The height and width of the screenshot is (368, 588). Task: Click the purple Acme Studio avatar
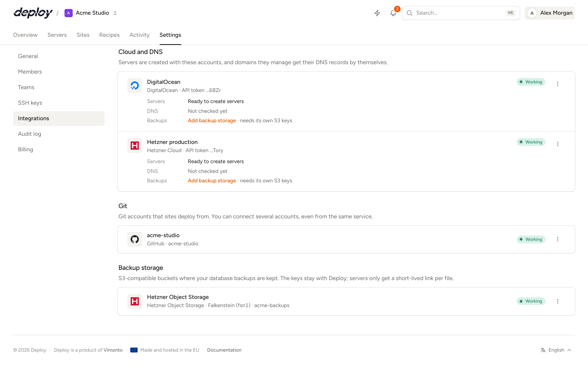(69, 13)
